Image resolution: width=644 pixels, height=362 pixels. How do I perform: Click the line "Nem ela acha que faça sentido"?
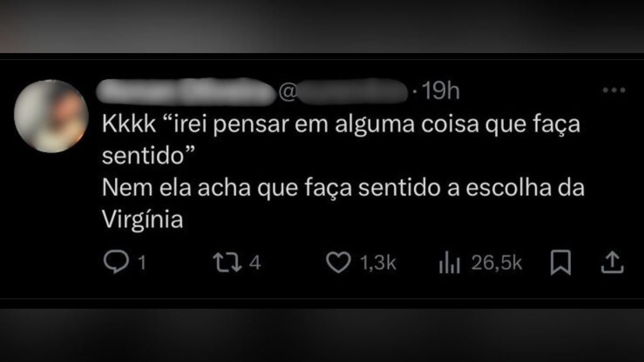272,189
